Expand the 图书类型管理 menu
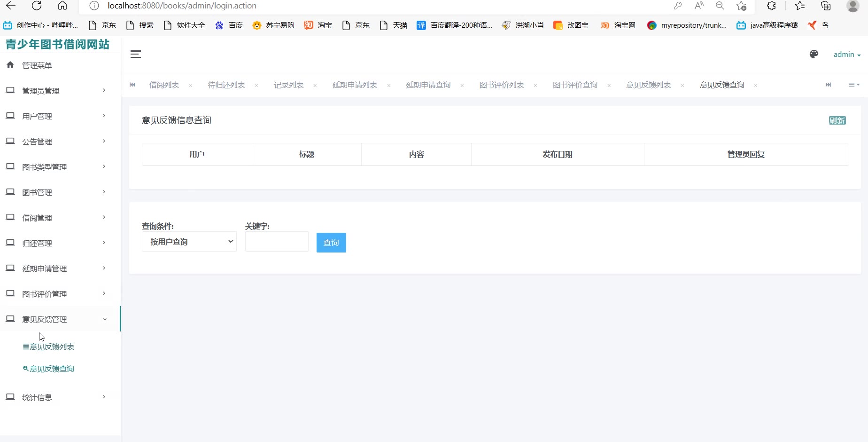 click(60, 167)
